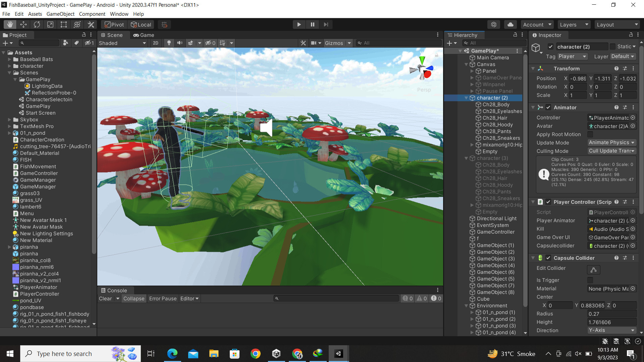Screen dimensions: 644x362
Task: Toggle scene lighting bulb icon
Action: coord(169,43)
